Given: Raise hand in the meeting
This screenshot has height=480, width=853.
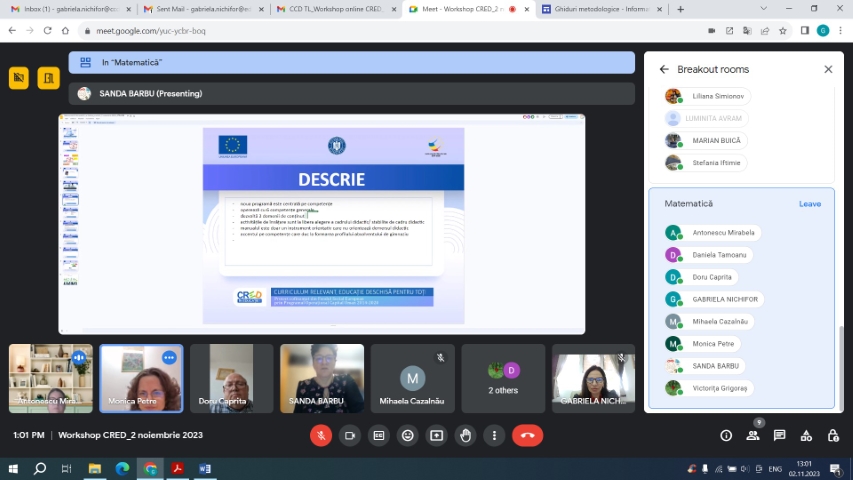Looking at the screenshot, I should tap(465, 435).
